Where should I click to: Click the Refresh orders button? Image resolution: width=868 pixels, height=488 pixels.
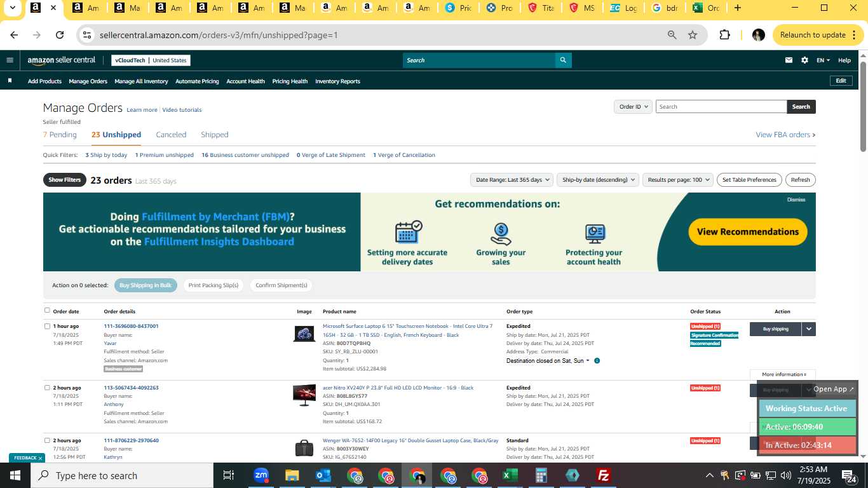(800, 180)
